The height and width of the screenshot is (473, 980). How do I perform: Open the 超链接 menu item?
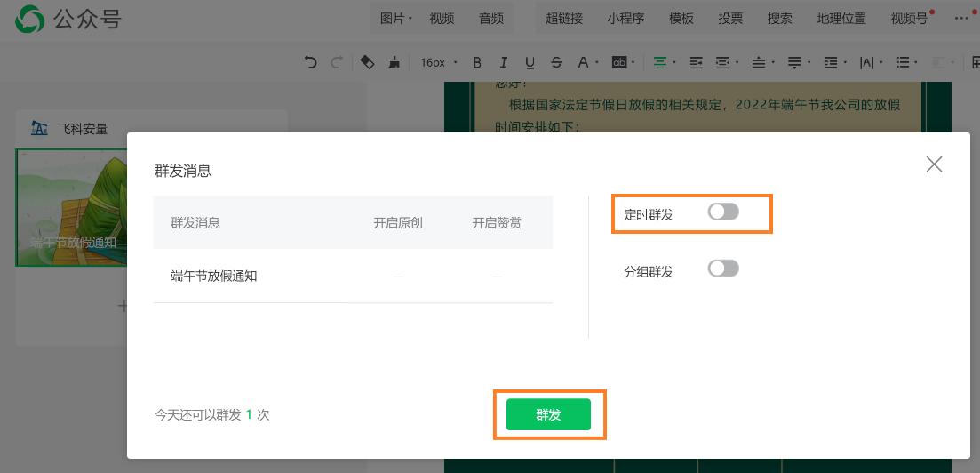click(564, 19)
